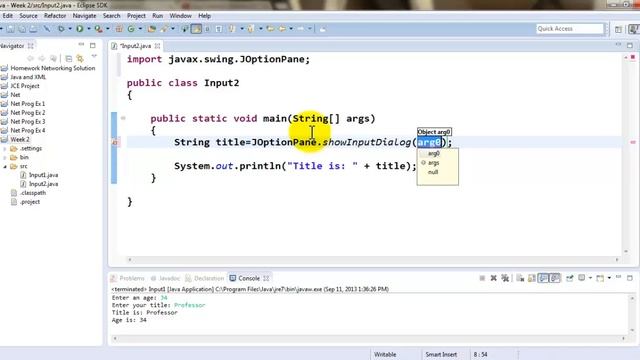The image size is (640, 360).
Task: Click the Quick Access search field
Action: pos(570,29)
